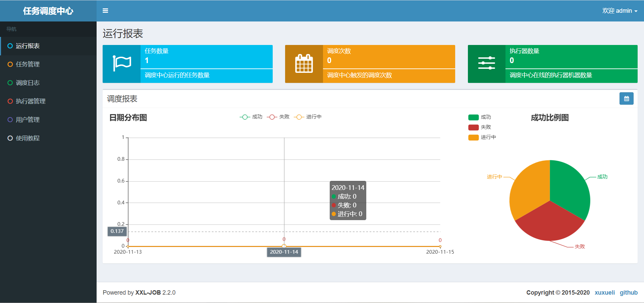The image size is (644, 303).
Task: Click the 运行报表 page heading
Action: [123, 34]
